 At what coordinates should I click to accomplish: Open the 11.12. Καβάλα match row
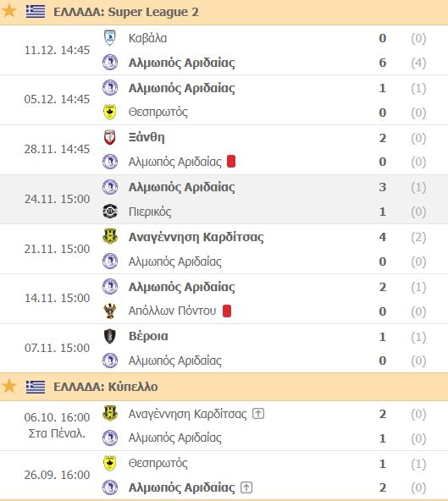[x=224, y=50]
